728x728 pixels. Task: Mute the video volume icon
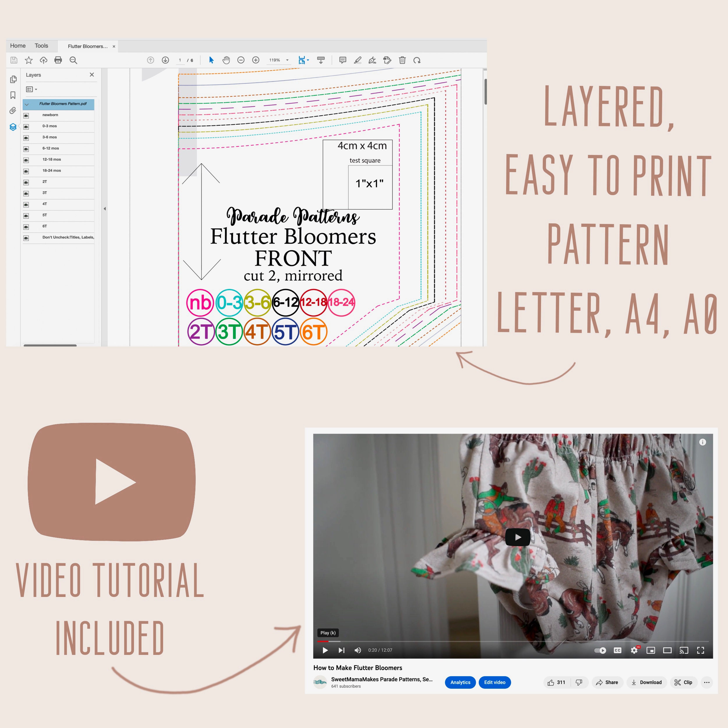click(x=358, y=650)
